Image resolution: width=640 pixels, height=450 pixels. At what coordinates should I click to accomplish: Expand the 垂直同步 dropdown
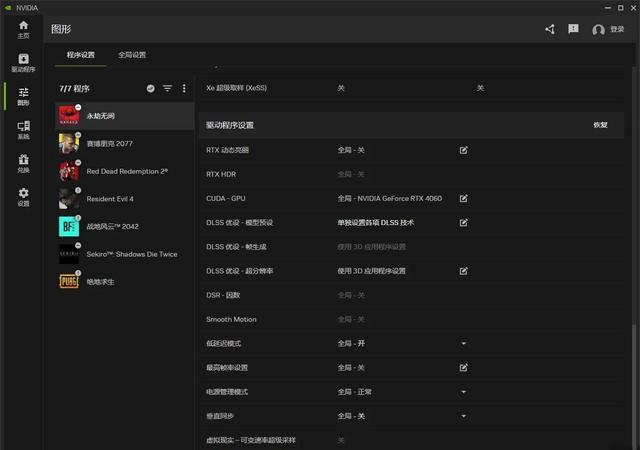click(463, 416)
